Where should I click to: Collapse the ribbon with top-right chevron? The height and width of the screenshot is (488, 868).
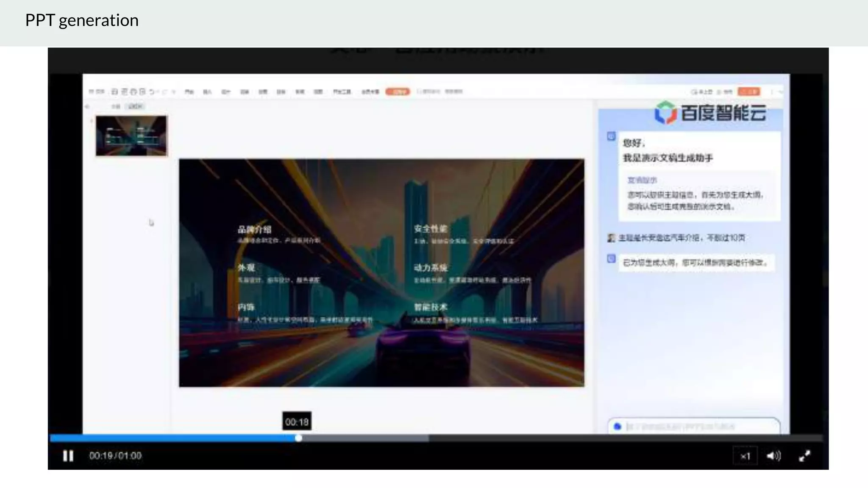[781, 92]
